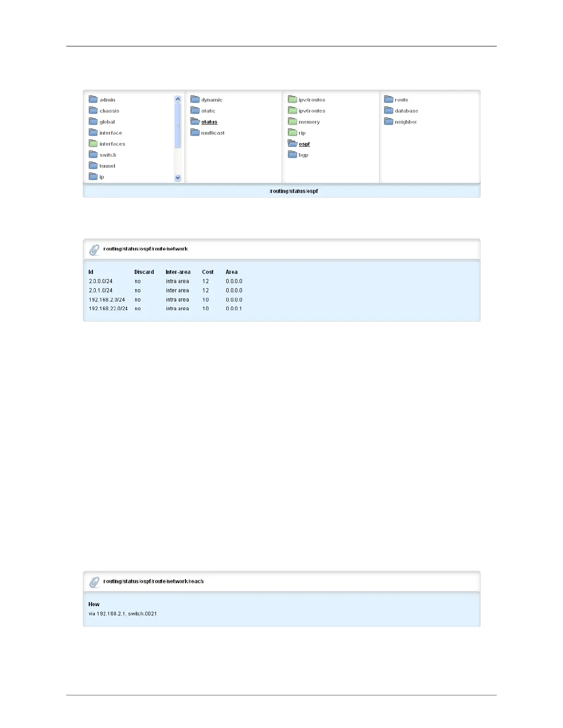Open the ip folder icon
Screen dimensions: 563x728
coord(93,176)
